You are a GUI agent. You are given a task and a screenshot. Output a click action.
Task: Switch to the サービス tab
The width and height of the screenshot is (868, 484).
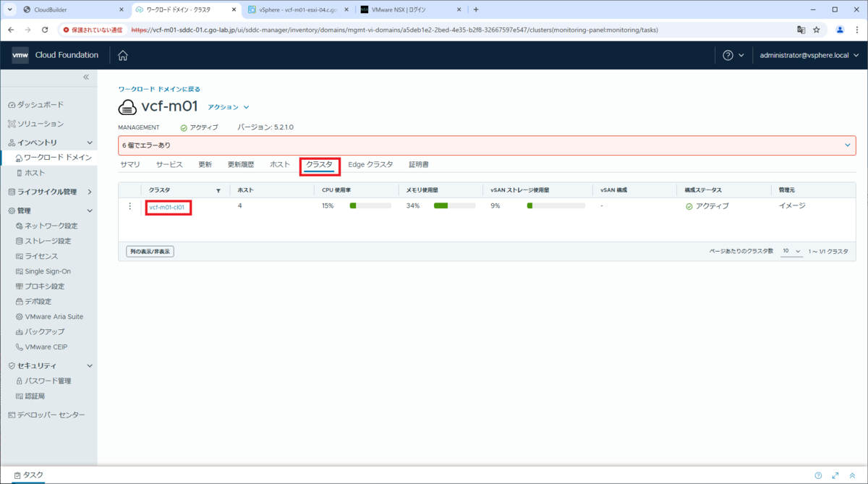pyautogui.click(x=169, y=165)
